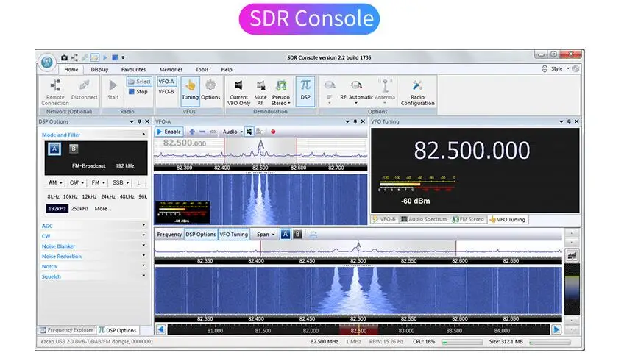
Task: Click Select radio in the Radio group
Action: [x=139, y=82]
